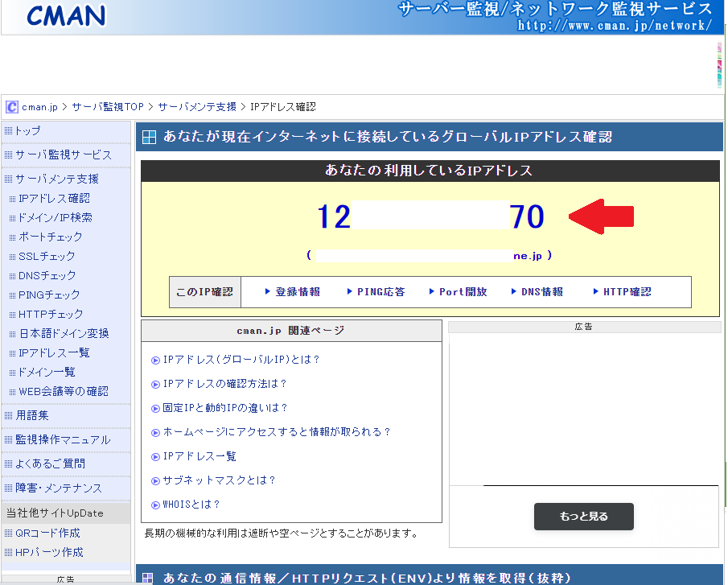The width and height of the screenshot is (728, 585).
Task: Open the IPアドレス(グローバルIP)とは？ article
Action: 241,360
